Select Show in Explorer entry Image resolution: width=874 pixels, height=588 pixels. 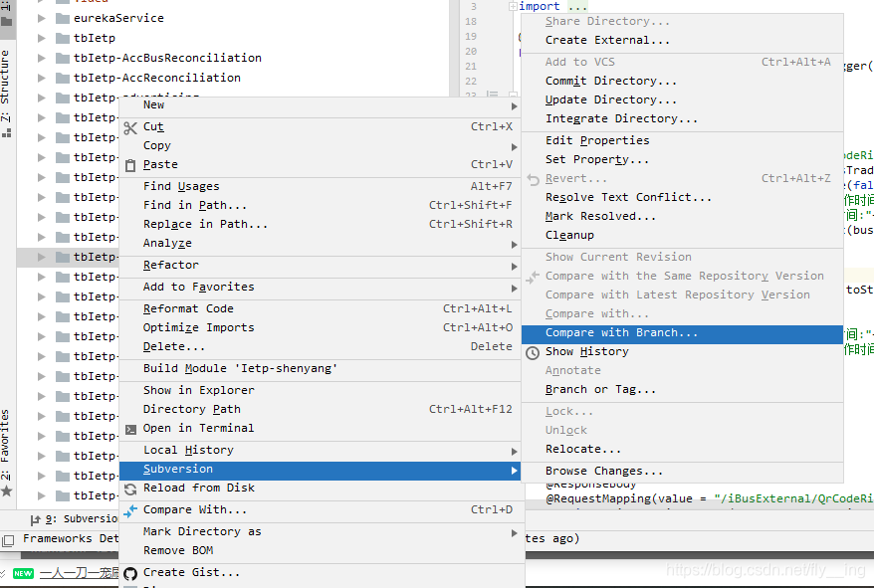click(x=320, y=391)
